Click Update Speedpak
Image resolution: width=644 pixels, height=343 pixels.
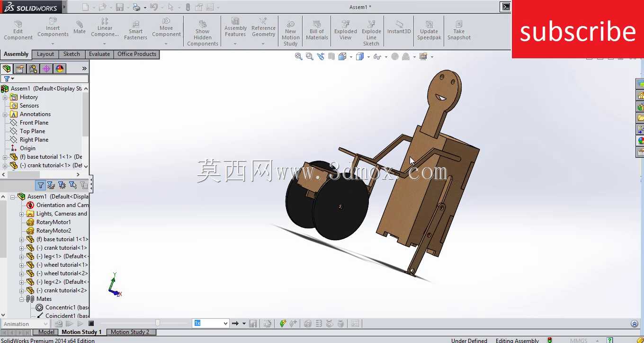[x=429, y=30]
